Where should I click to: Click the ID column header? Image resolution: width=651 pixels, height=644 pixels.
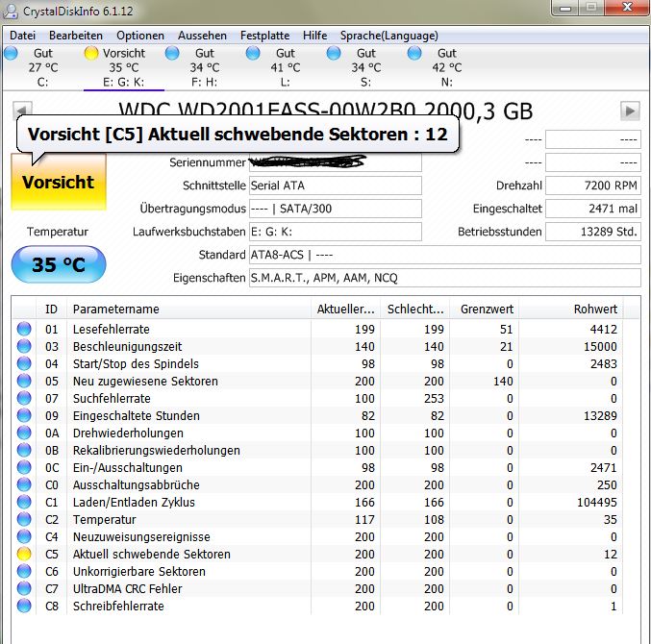[52, 310]
